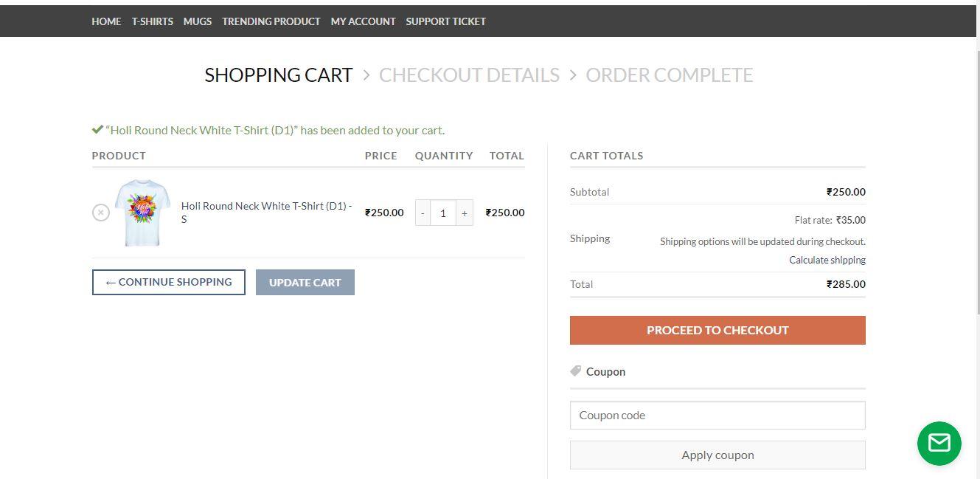This screenshot has height=479, width=980.
Task: Increase T-shirt quantity with the plus button
Action: (464, 213)
